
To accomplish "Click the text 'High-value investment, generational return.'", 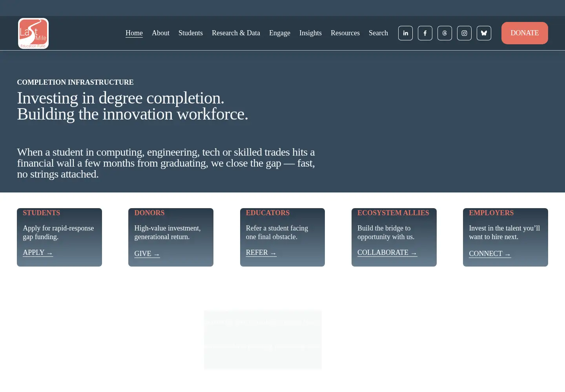I will pos(168,232).
